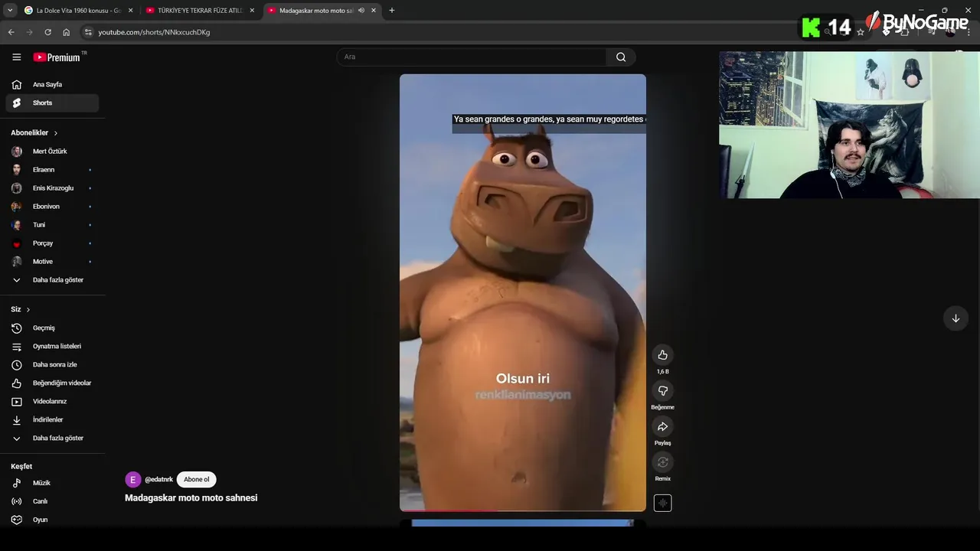Select Shorts in the sidebar

pos(52,103)
